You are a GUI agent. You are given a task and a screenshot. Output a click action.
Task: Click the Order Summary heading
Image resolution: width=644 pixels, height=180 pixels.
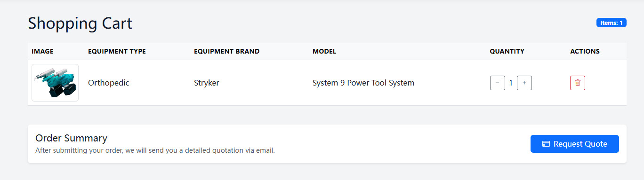pyautogui.click(x=72, y=138)
